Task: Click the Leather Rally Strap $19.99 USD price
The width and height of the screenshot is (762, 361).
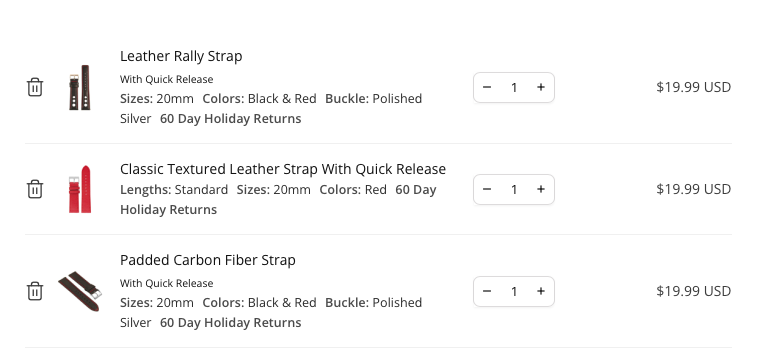Action: pos(693,87)
